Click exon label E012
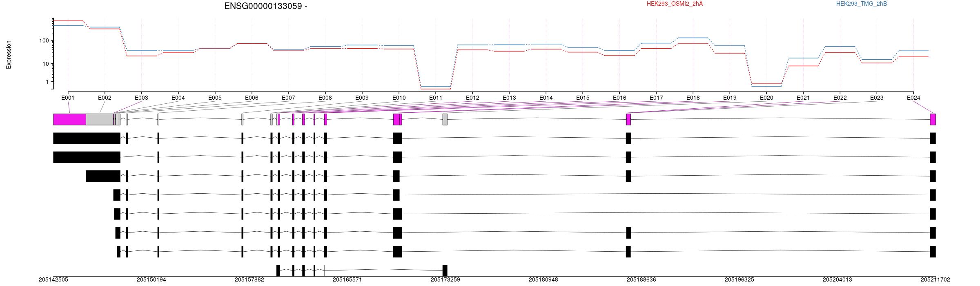The image size is (980, 286). click(x=472, y=98)
